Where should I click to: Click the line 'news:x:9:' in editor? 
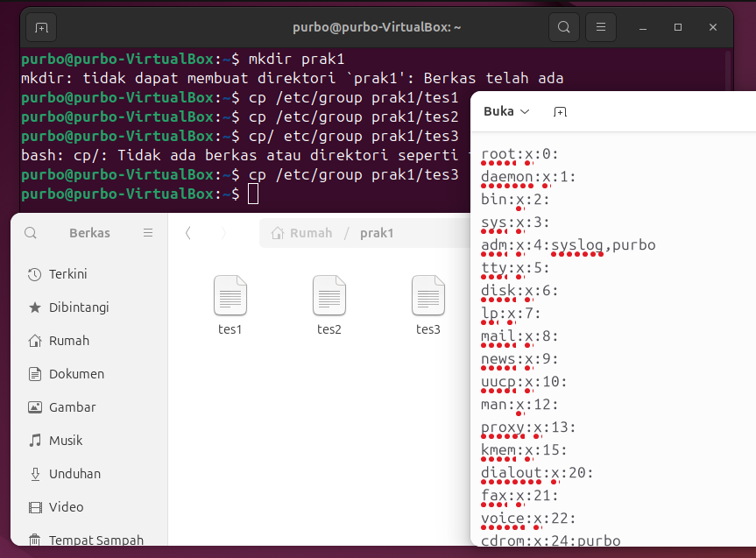519,359
